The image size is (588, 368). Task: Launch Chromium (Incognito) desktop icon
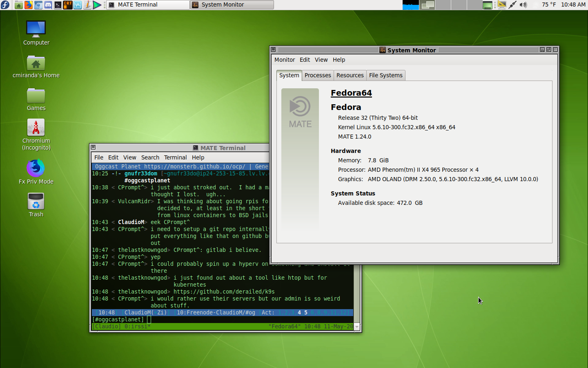click(36, 135)
